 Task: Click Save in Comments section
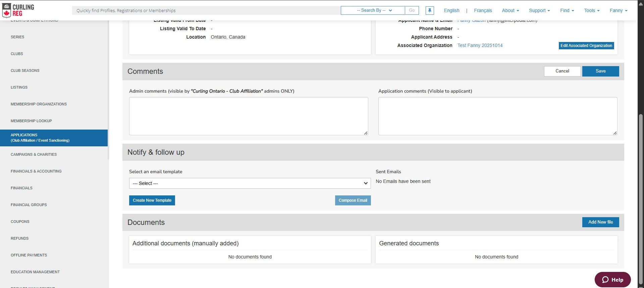600,71
